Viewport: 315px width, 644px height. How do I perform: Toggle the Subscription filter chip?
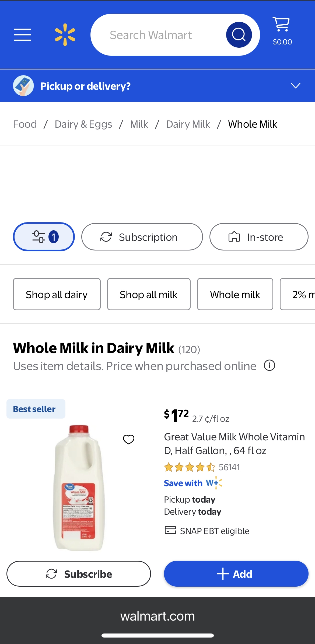click(x=142, y=237)
